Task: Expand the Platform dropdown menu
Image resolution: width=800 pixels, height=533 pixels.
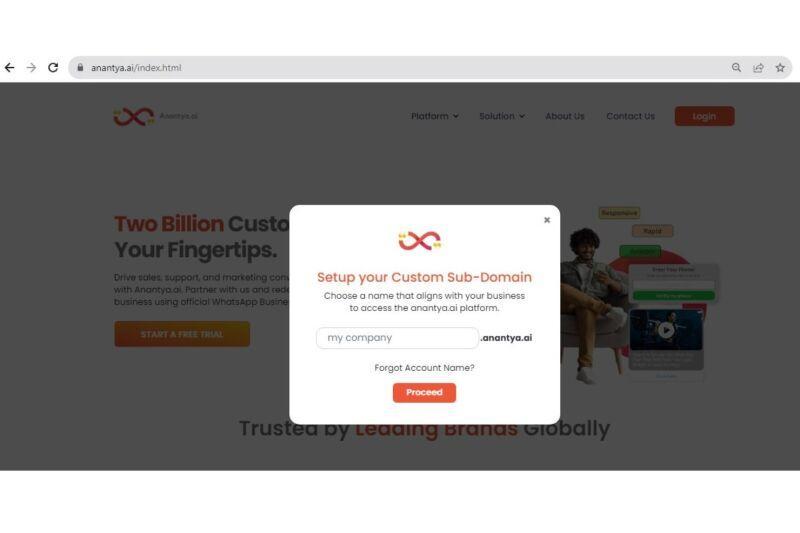Action: coord(435,116)
